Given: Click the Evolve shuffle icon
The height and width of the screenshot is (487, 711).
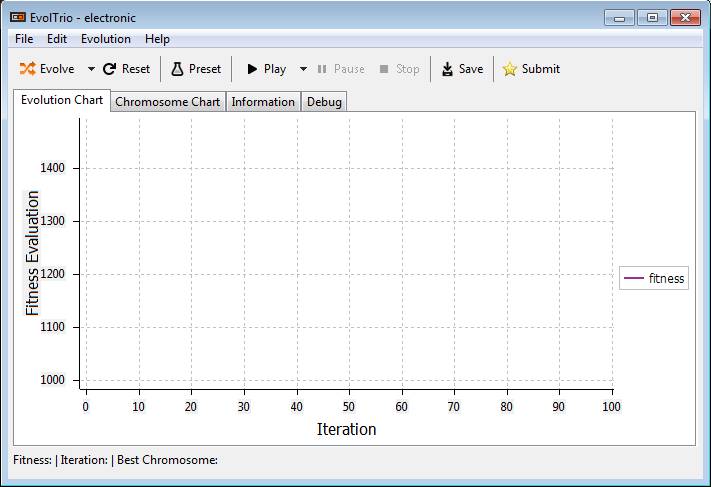Looking at the screenshot, I should (x=27, y=69).
